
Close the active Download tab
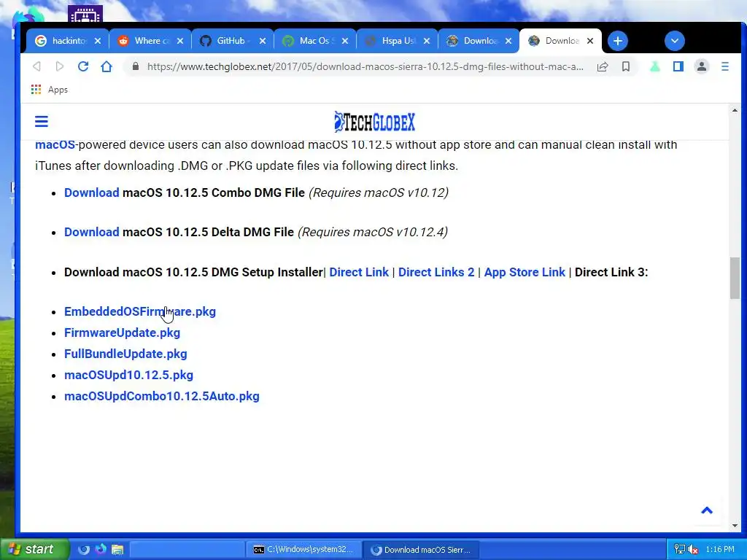click(x=589, y=41)
